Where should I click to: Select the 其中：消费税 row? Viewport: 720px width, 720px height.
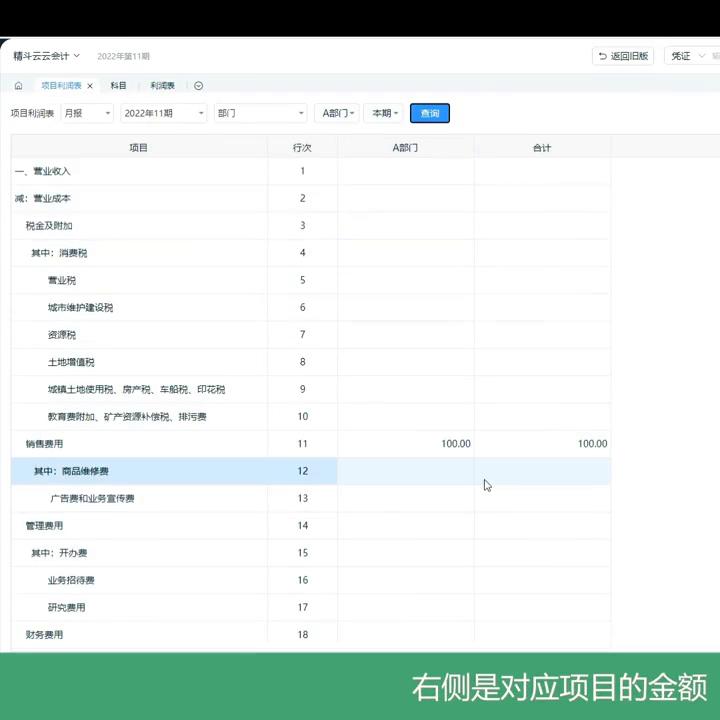click(x=311, y=253)
